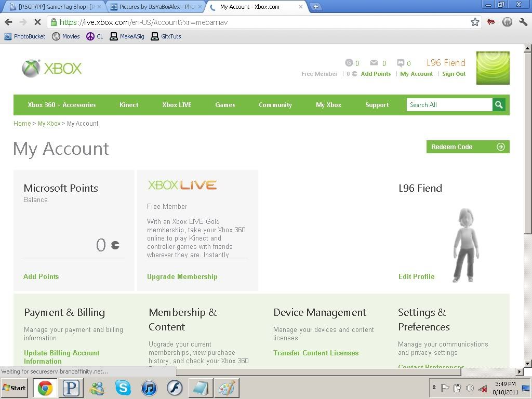Open the Support menu
Image resolution: width=532 pixels, height=399 pixels.
pos(377,105)
